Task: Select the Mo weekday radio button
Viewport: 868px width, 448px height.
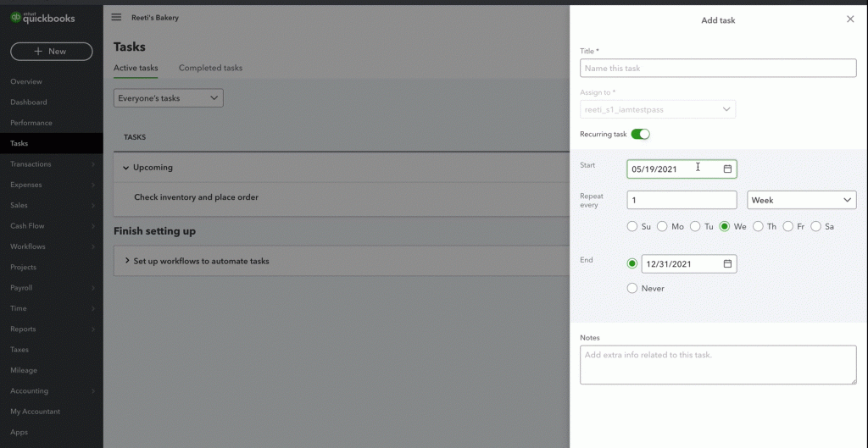Action: 662,226
